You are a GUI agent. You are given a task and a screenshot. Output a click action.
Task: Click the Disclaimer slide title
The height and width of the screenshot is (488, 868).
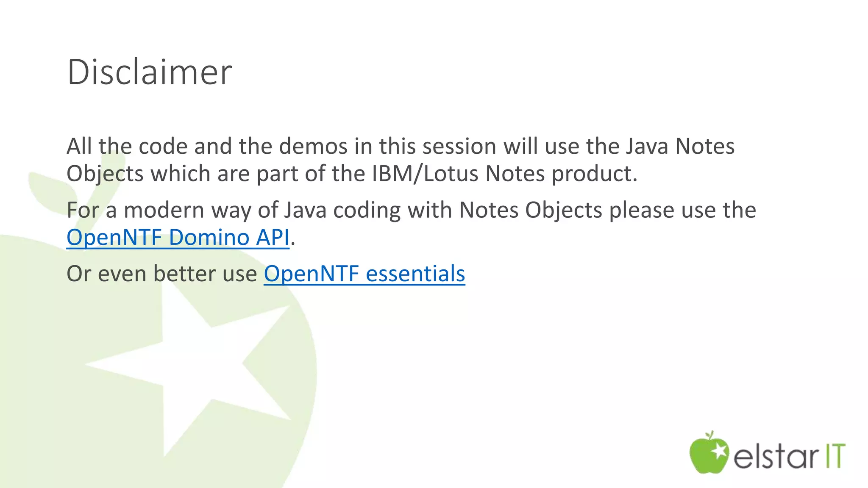click(x=149, y=72)
